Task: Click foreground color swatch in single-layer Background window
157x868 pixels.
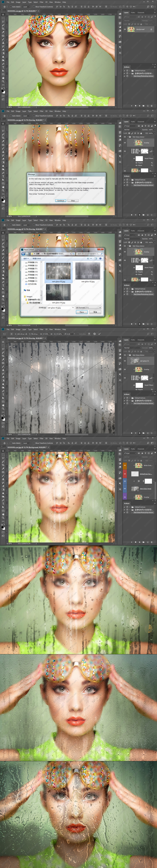Action: [2, 91]
